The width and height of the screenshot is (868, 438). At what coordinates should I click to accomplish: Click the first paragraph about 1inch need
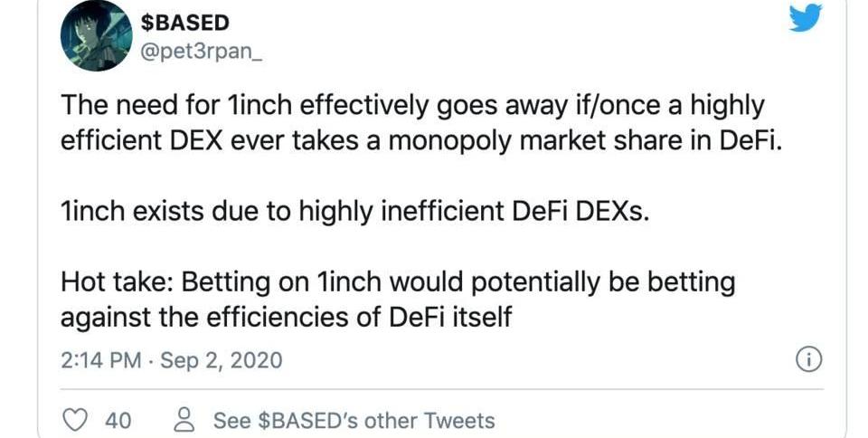(420, 123)
